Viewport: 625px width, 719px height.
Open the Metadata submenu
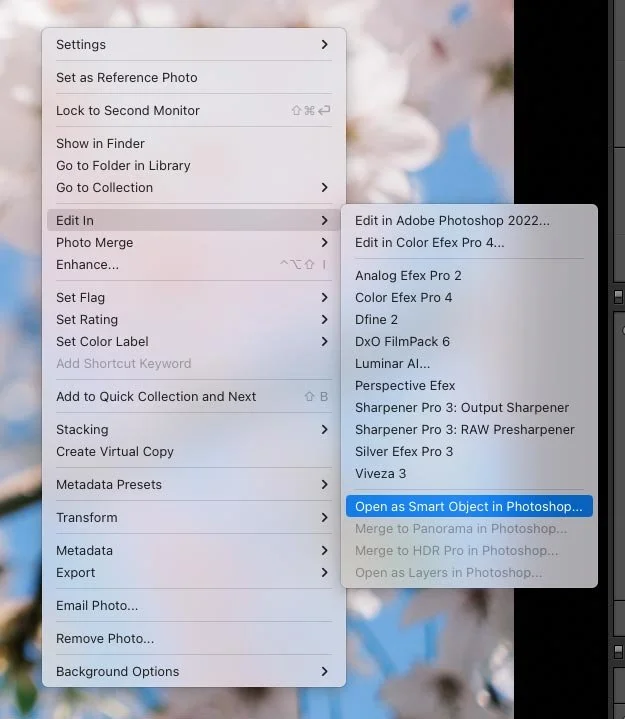(194, 551)
